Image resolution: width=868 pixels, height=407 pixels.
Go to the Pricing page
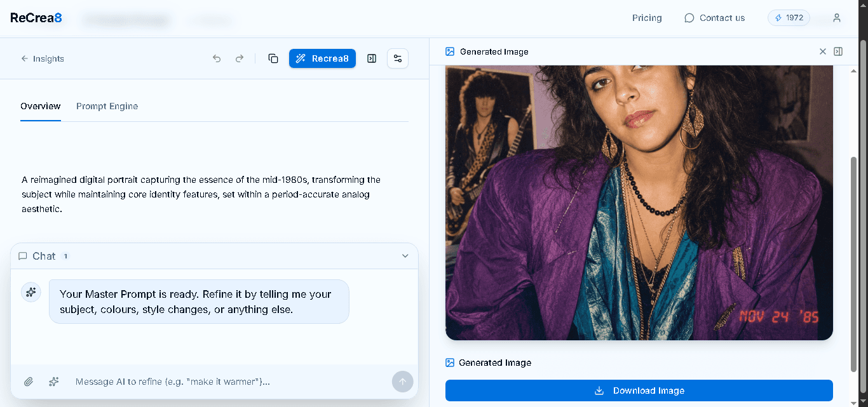coord(647,18)
